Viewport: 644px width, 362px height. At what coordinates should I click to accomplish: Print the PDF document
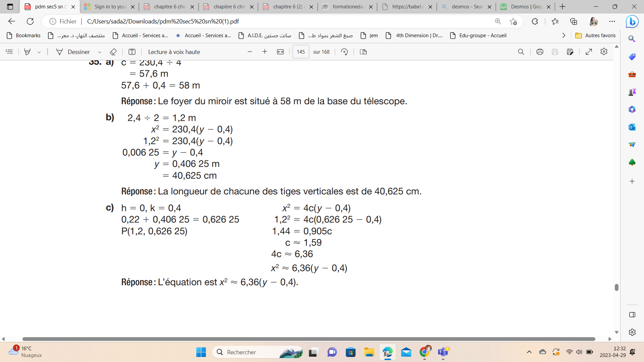[x=540, y=52]
